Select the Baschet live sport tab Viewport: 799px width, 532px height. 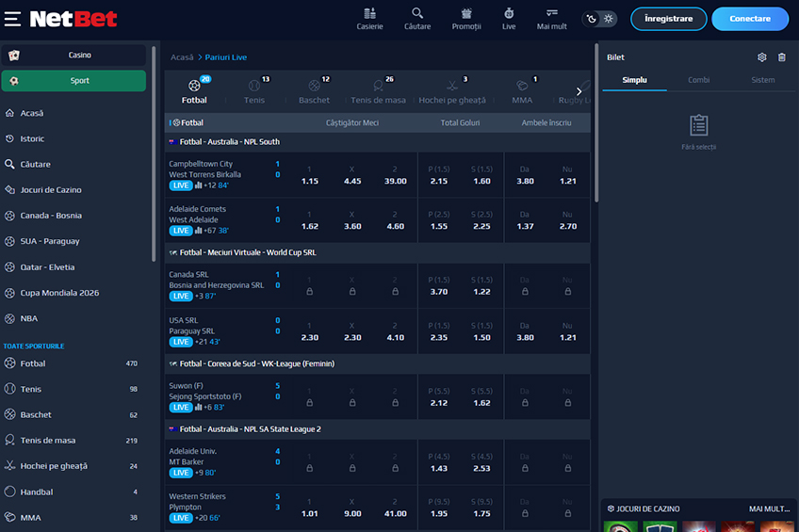click(x=314, y=90)
